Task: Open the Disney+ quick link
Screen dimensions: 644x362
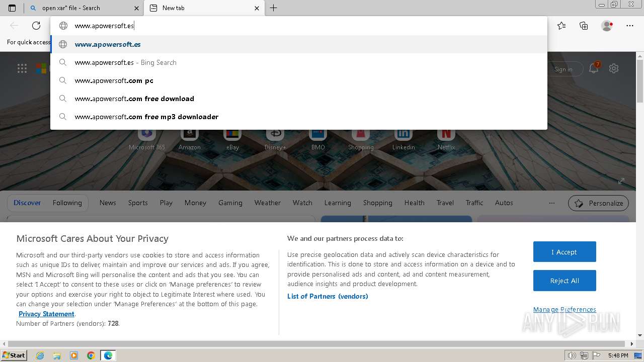Action: [x=275, y=139]
